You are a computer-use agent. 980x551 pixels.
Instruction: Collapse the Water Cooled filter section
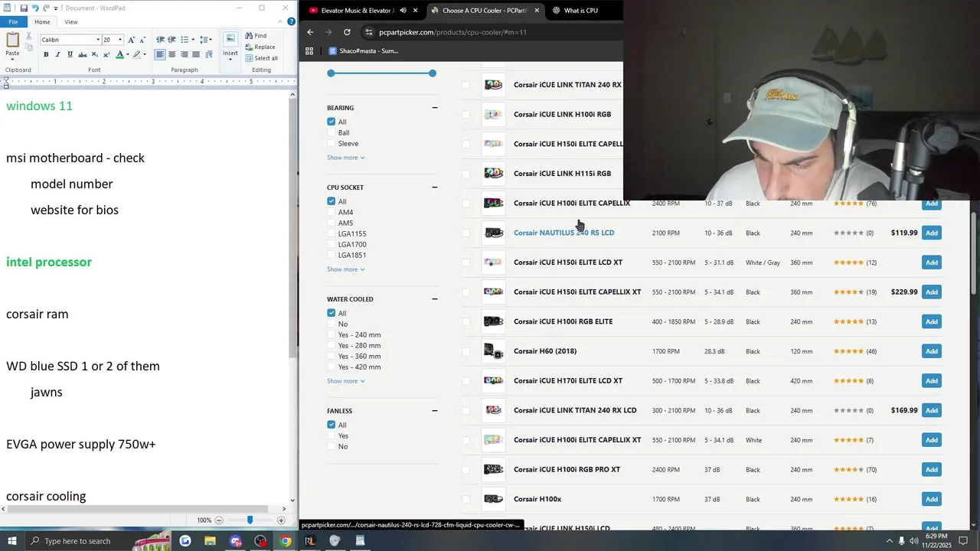click(x=434, y=299)
